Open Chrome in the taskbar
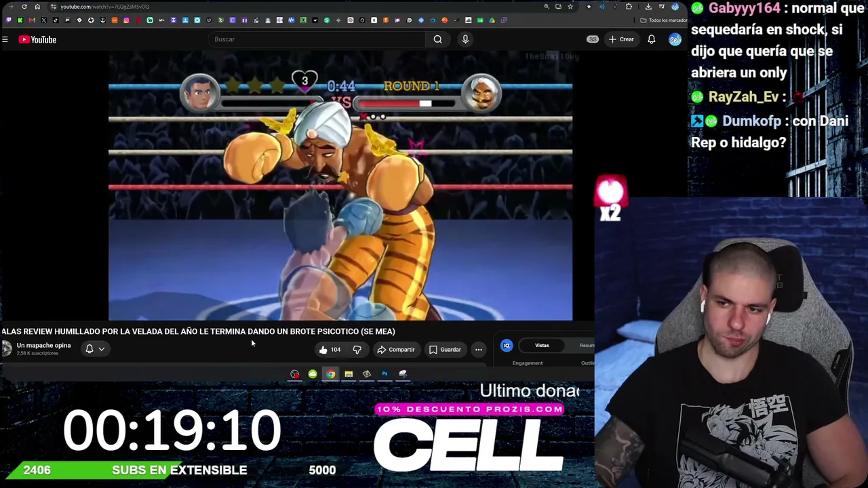The width and height of the screenshot is (868, 488). 330,374
